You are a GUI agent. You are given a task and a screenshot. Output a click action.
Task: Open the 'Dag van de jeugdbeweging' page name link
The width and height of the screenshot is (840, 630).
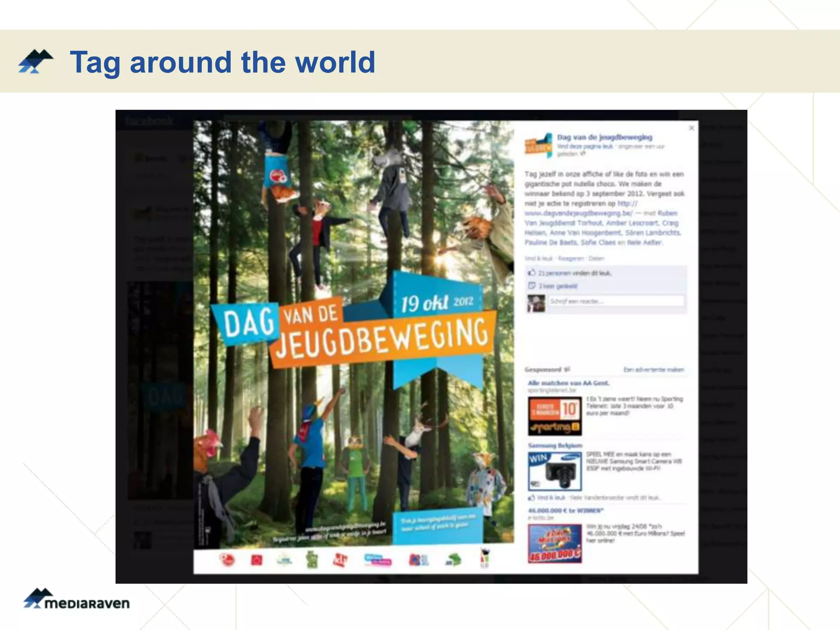pyautogui.click(x=605, y=137)
